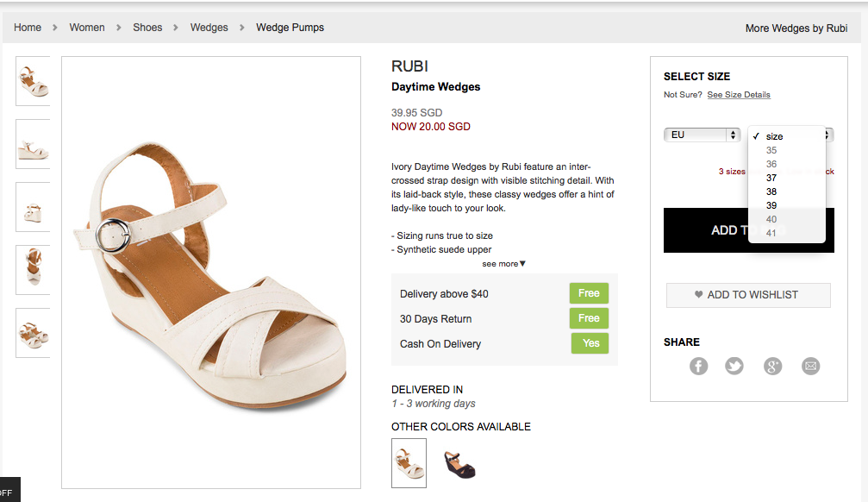View third thumbnail showing back view
The width and height of the screenshot is (868, 502).
[34, 207]
